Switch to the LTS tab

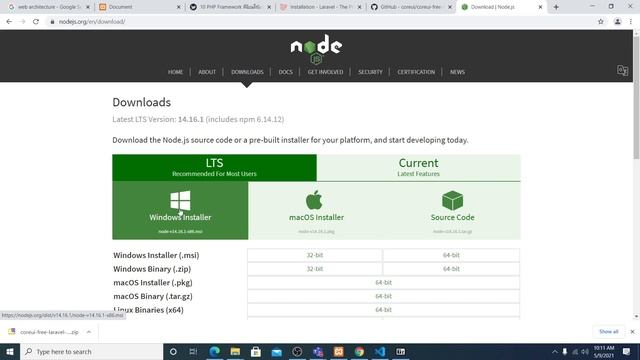click(214, 167)
